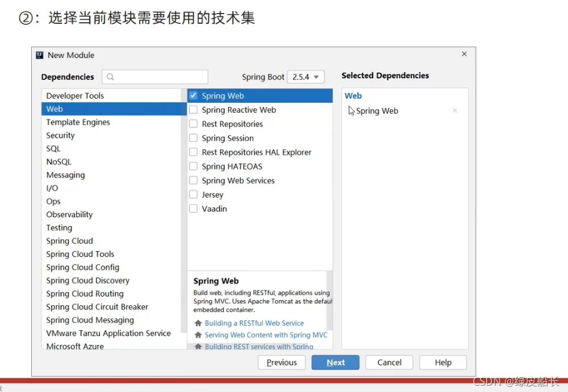This screenshot has height=392, width=568.
Task: Click the categories list vertical scrollbar
Action: tap(183, 210)
